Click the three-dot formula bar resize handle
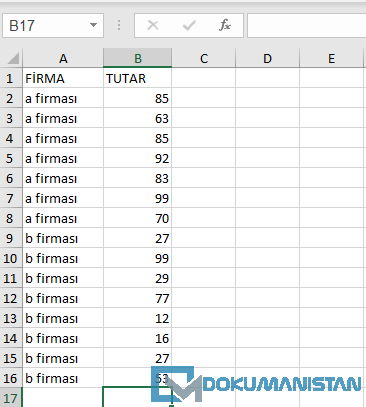The image size is (366, 407). tap(119, 25)
